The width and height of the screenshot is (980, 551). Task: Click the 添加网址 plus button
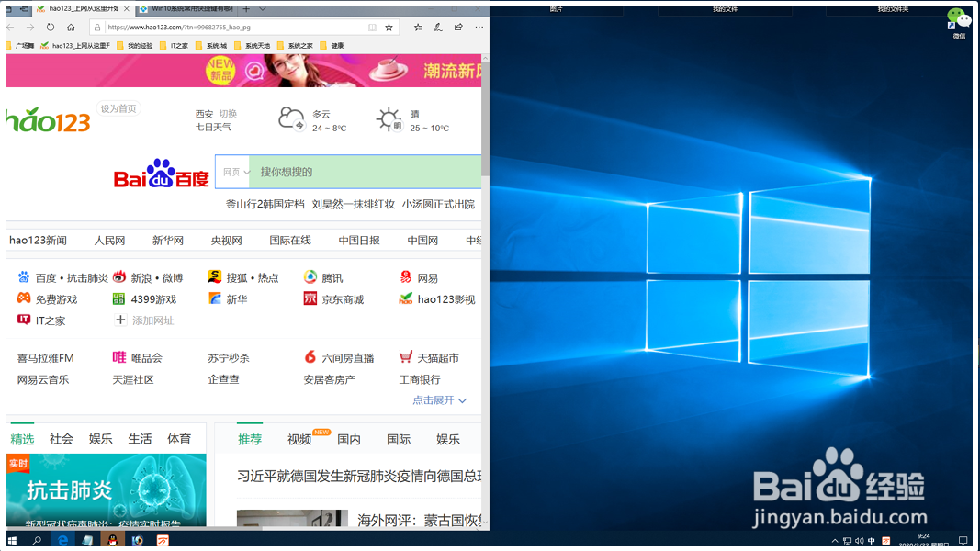[120, 320]
